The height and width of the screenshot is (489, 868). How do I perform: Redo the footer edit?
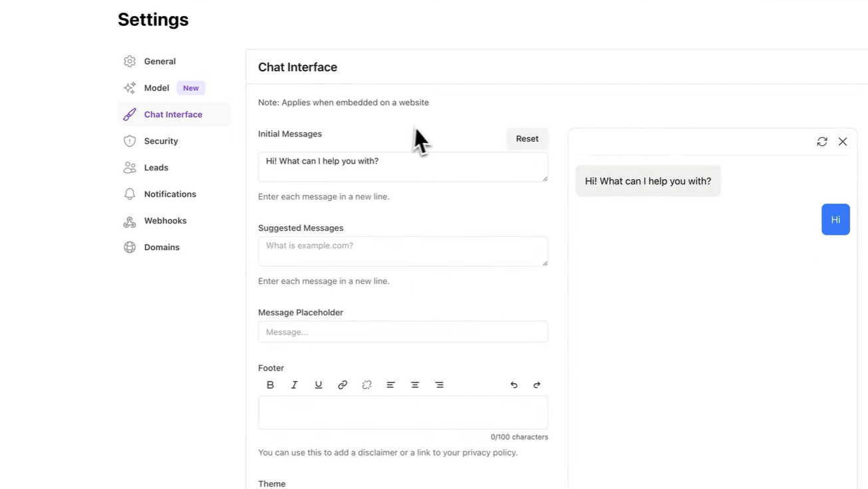537,385
